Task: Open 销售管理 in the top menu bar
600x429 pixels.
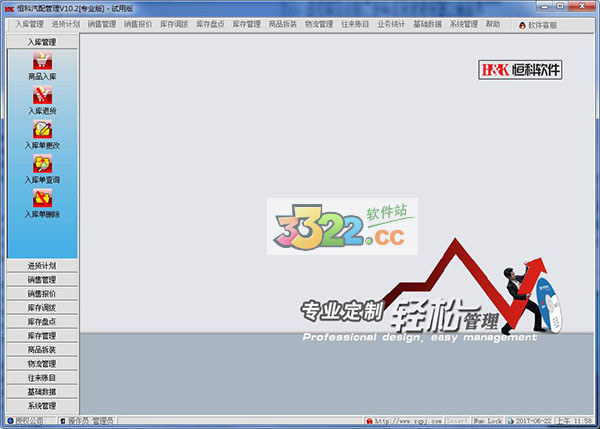Action: point(102,24)
